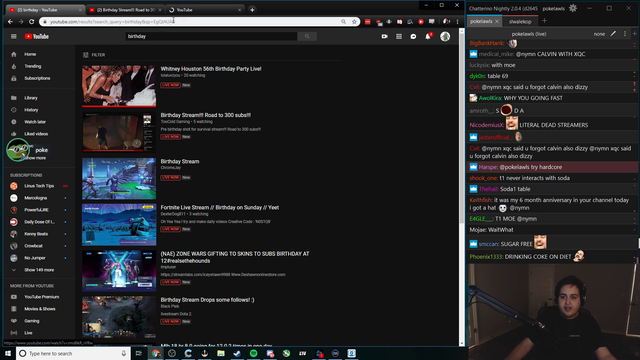The image size is (640, 360).
Task: Open a new Chrome tab
Action: click(x=252, y=10)
